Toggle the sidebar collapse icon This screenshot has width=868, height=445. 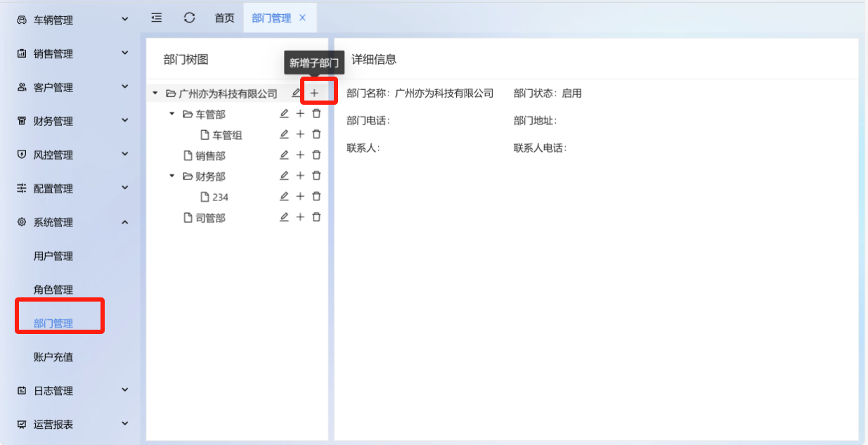(x=157, y=18)
